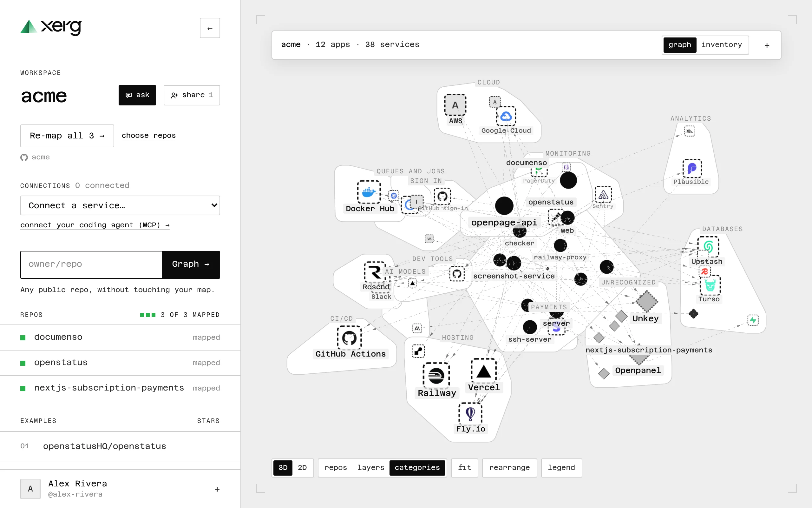Image resolution: width=812 pixels, height=508 pixels.
Task: Open connect your coding agent (MCP) link
Action: click(95, 225)
